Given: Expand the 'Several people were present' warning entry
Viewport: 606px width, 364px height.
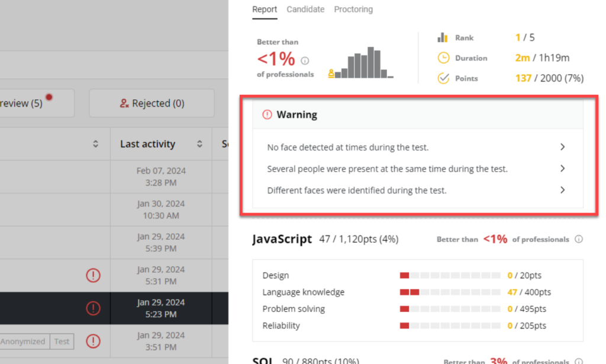Looking at the screenshot, I should point(562,168).
